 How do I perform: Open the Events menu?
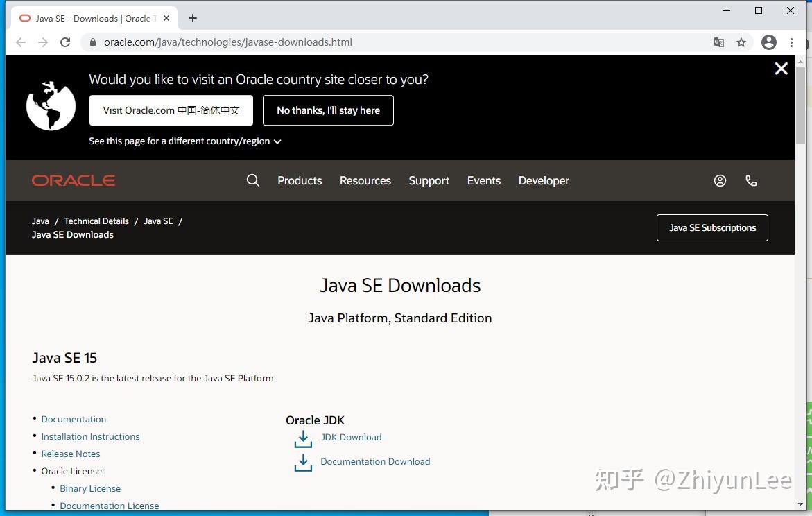click(484, 181)
